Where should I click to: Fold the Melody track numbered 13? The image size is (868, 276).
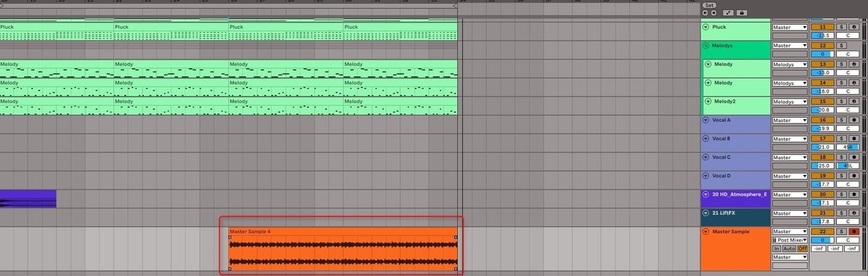pos(708,64)
